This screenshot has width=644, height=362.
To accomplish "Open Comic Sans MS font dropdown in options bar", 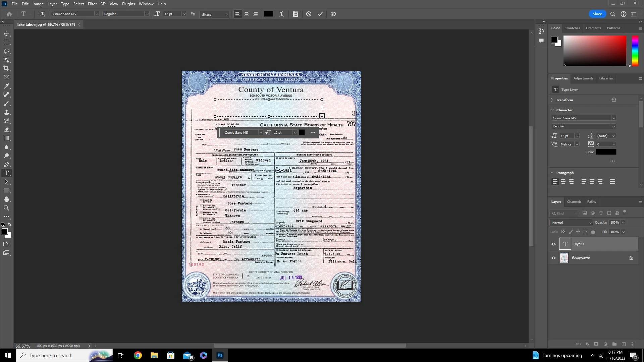I will [x=97, y=14].
